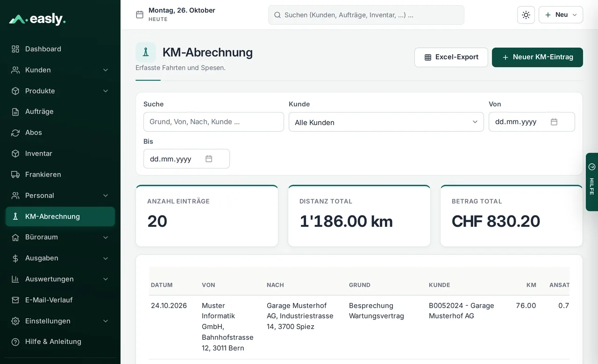This screenshot has width=598, height=364.
Task: Click the Auswertungen chart icon
Action: [x=15, y=279]
